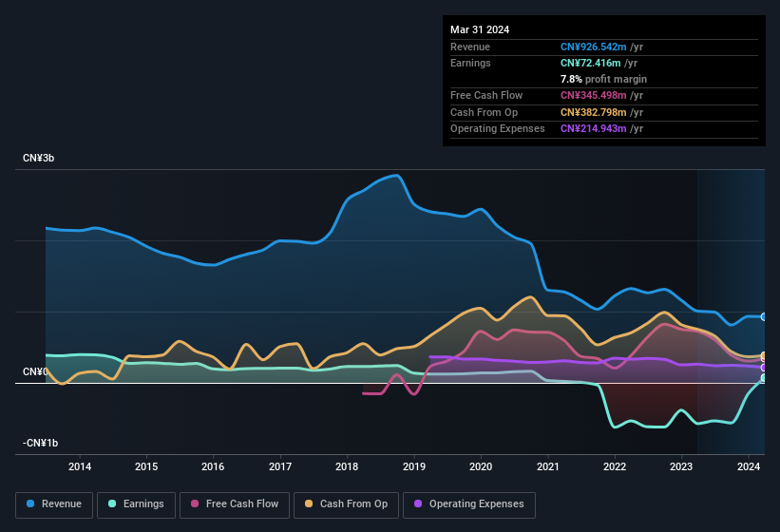The height and width of the screenshot is (532, 780).
Task: Click the 2014 year label on the axis
Action: click(80, 466)
